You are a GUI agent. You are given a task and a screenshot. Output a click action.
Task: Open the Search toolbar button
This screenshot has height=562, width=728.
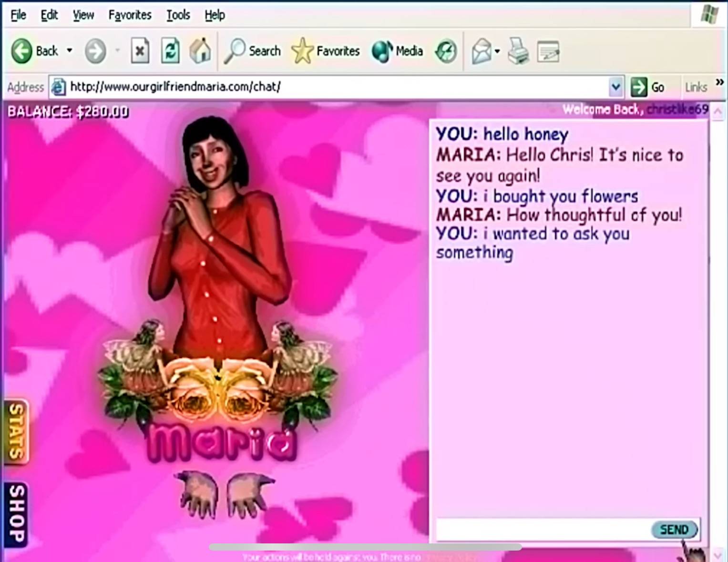[x=253, y=51]
